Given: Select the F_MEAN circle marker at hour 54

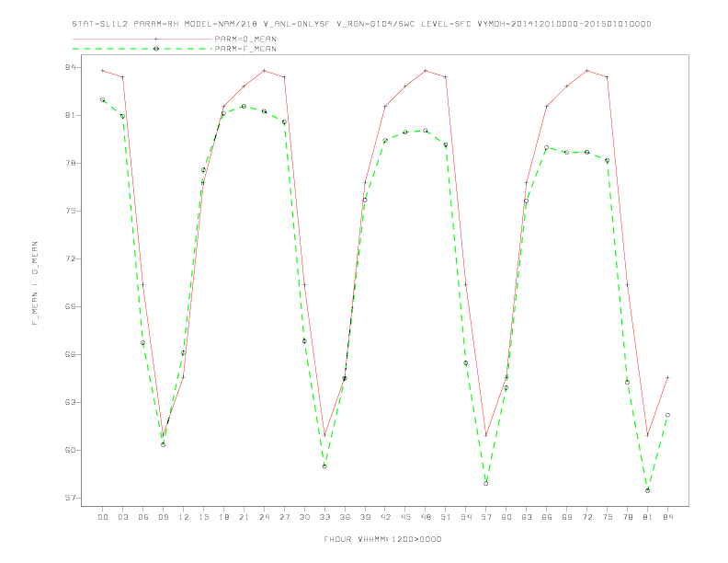Looking at the screenshot, I should pos(466,363).
